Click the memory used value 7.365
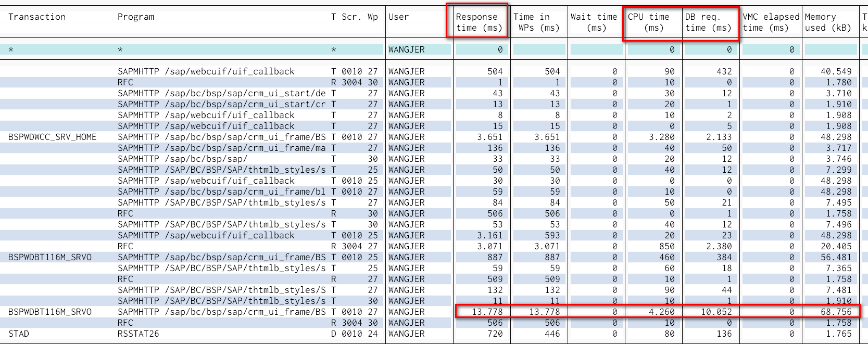The width and height of the screenshot is (868, 344). point(839,268)
